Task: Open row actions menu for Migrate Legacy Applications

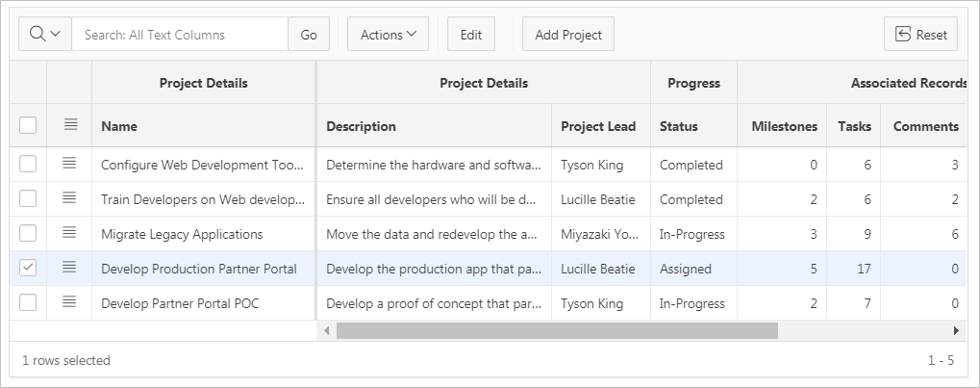Action: click(69, 234)
